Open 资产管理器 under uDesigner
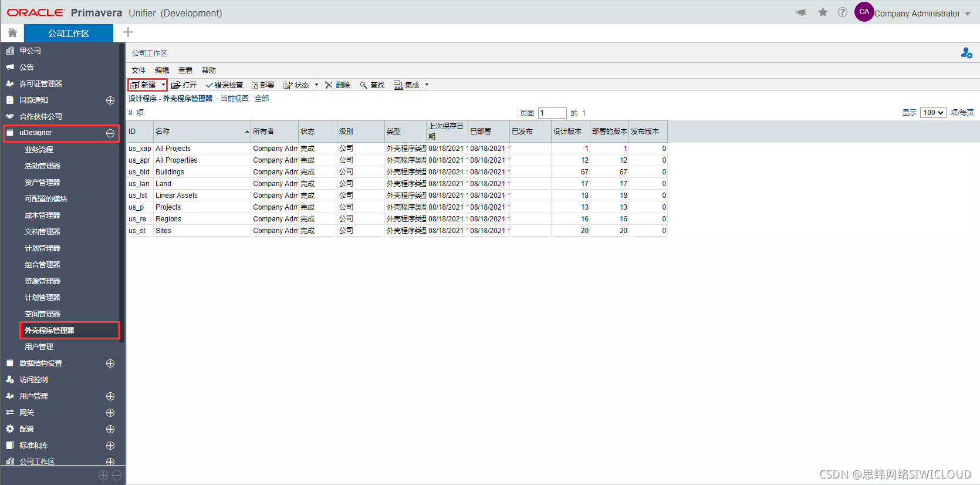This screenshot has width=980, height=485. pos(42,183)
